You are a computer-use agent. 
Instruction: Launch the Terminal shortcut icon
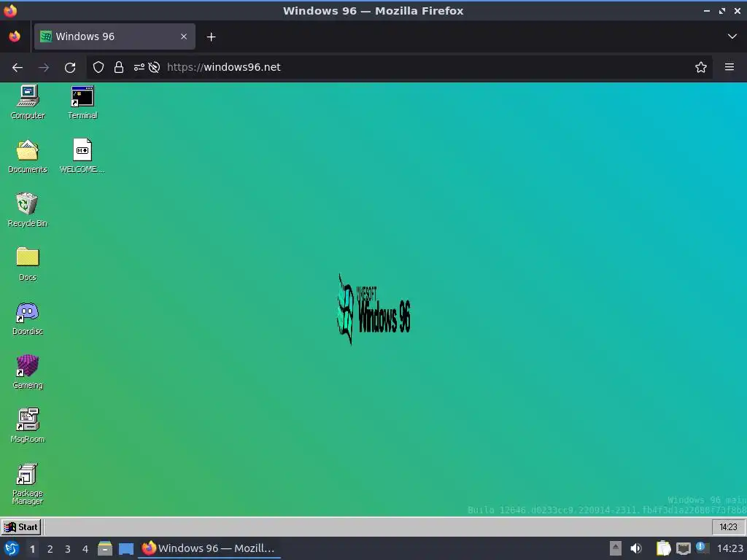tap(82, 102)
